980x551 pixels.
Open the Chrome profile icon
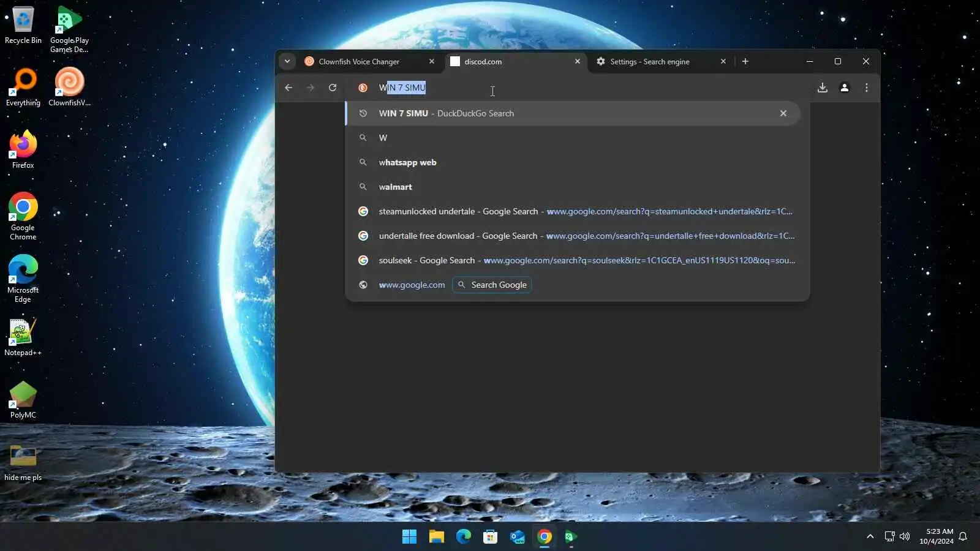[845, 88]
